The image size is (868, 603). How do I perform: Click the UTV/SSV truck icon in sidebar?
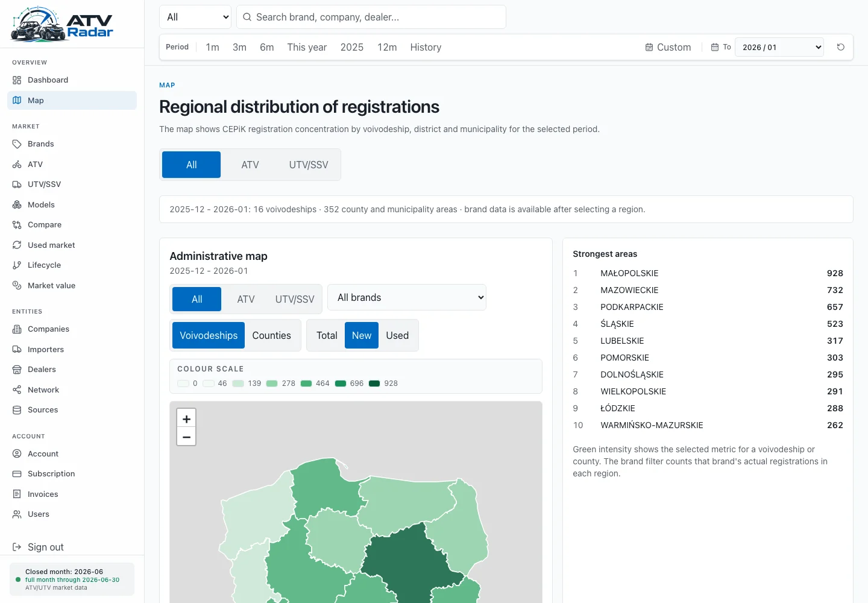[17, 185]
